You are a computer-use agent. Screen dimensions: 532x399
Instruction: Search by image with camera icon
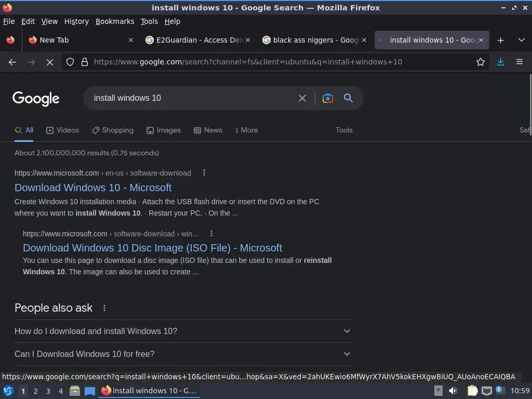click(x=327, y=98)
